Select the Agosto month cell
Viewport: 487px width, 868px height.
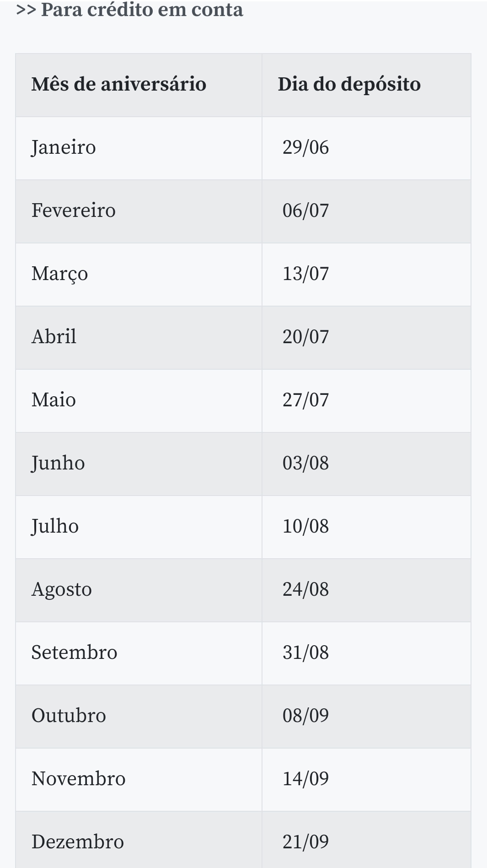[62, 590]
